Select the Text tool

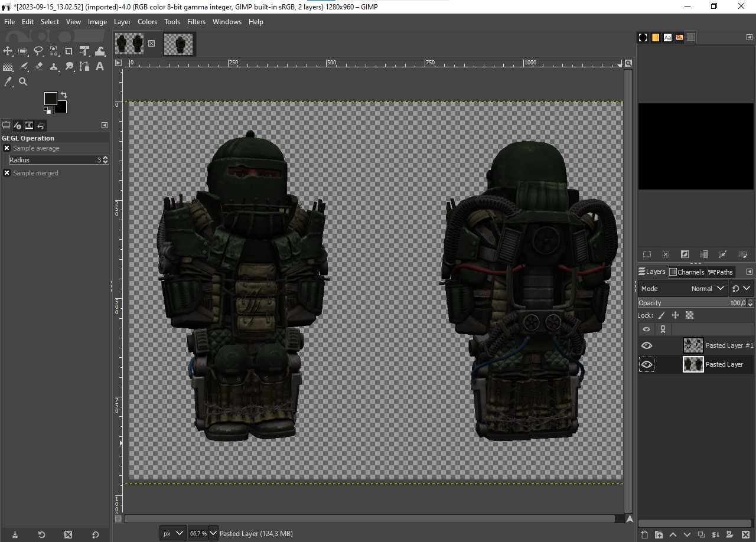pos(100,67)
